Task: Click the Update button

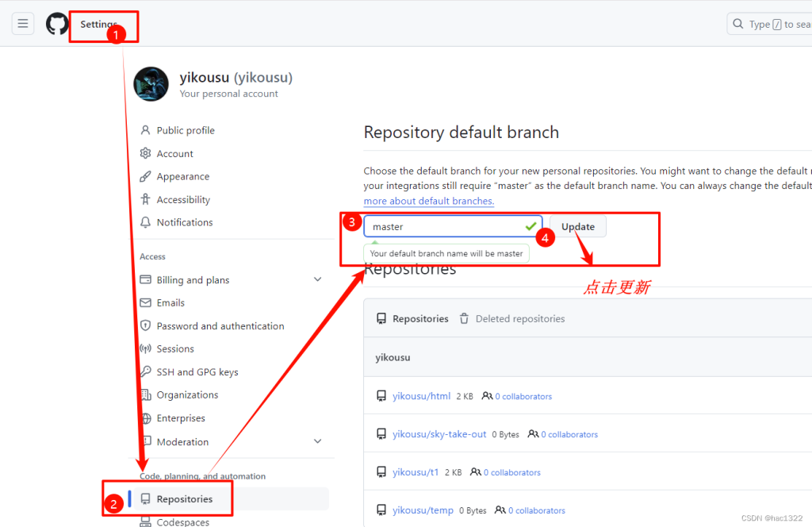Action: pyautogui.click(x=577, y=226)
